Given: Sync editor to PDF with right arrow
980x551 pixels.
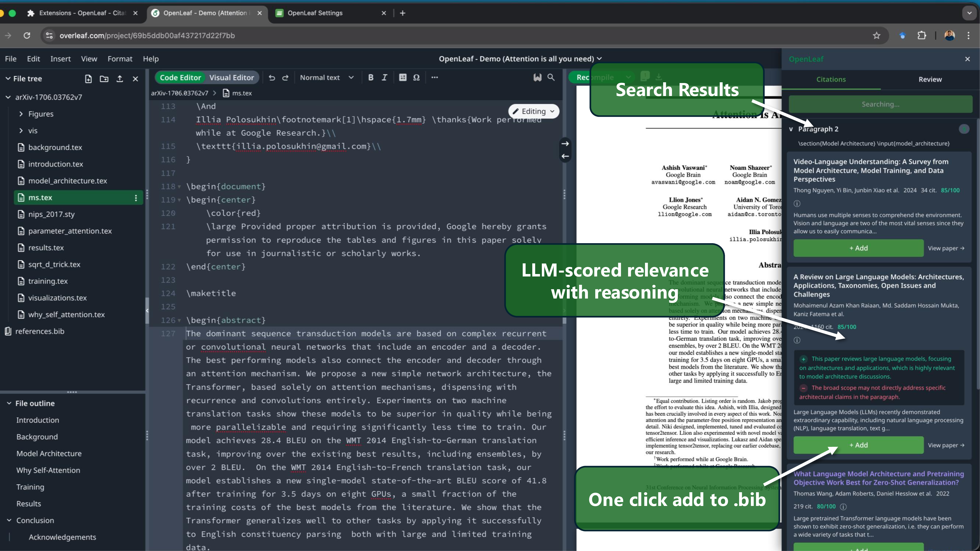Looking at the screenshot, I should pyautogui.click(x=565, y=144).
